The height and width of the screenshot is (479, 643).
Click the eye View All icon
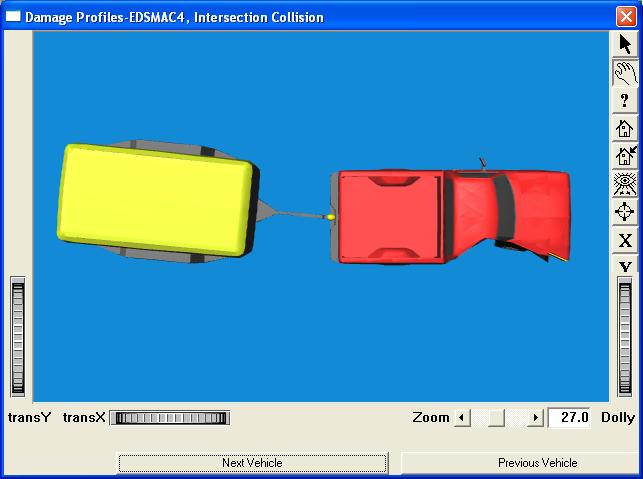pyautogui.click(x=625, y=183)
